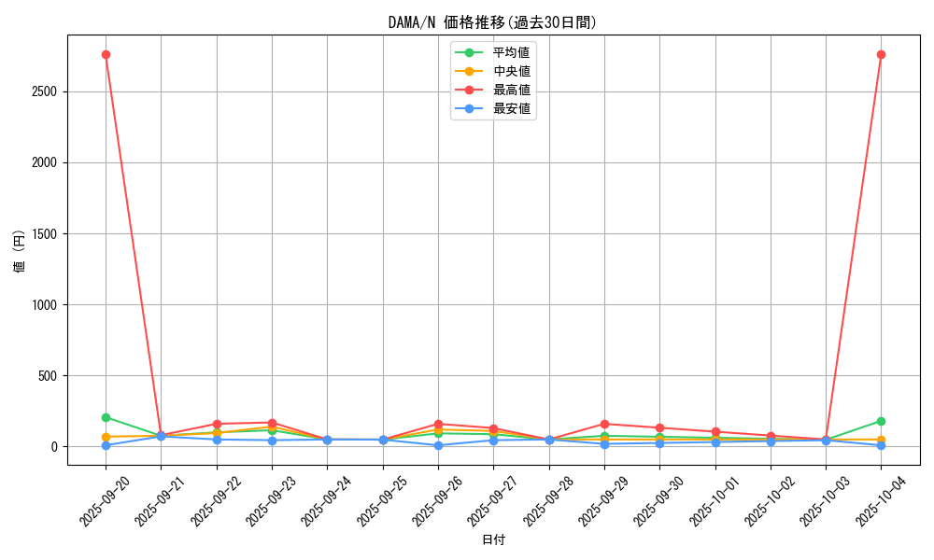The width and height of the screenshot is (934, 560).
Task: Click the 日付 x-axis label
Action: pyautogui.click(x=493, y=540)
